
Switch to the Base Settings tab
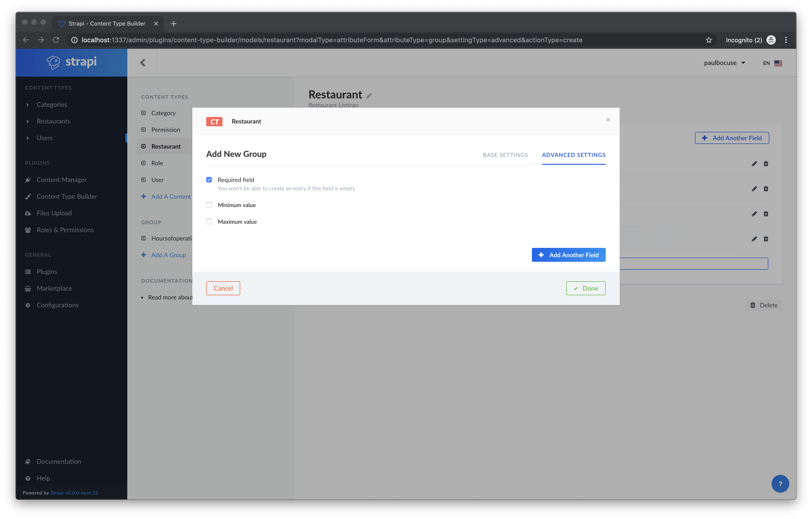pyautogui.click(x=505, y=155)
